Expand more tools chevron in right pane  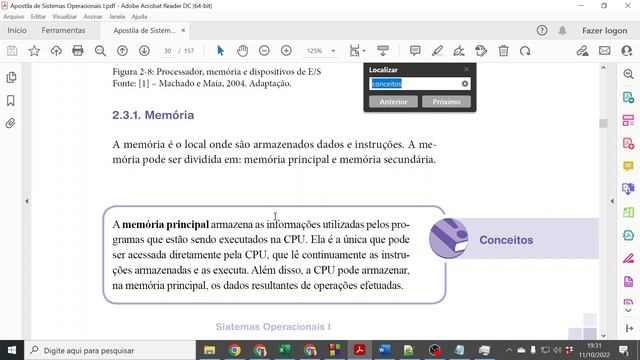tap(629, 311)
